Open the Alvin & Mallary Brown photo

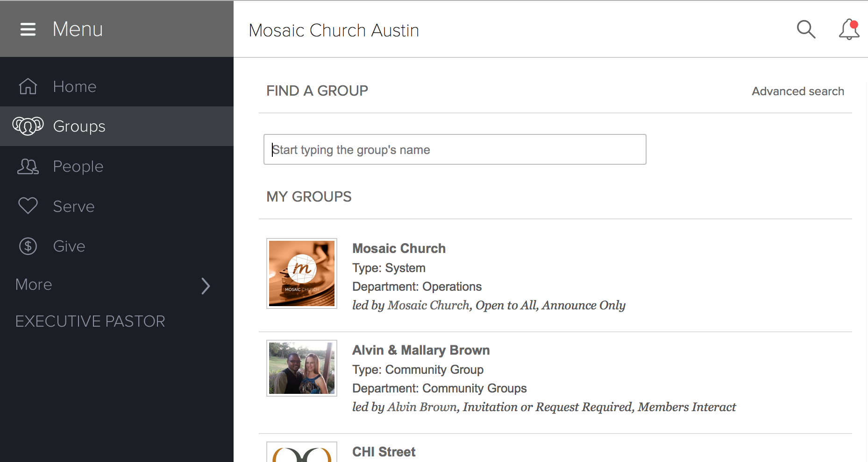(x=301, y=368)
